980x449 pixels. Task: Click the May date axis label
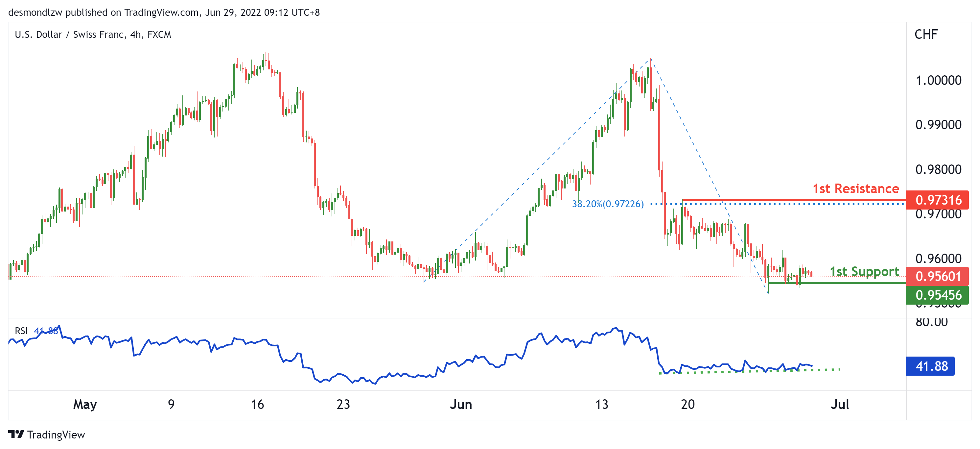[85, 404]
